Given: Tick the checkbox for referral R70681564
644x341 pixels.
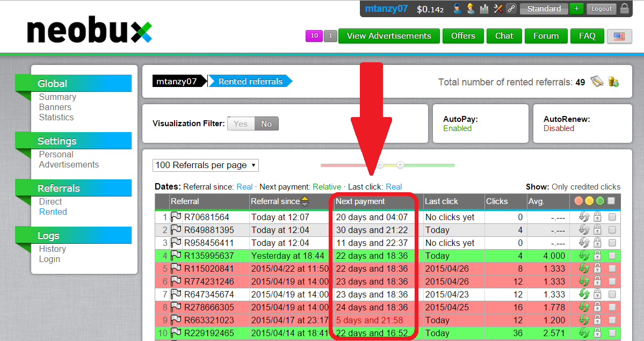Looking at the screenshot, I should (x=612, y=217).
